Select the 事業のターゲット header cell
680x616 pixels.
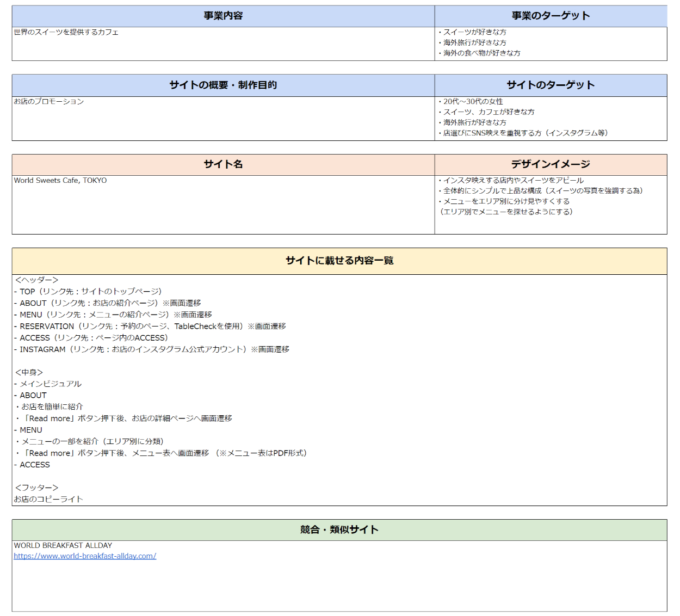click(x=551, y=16)
